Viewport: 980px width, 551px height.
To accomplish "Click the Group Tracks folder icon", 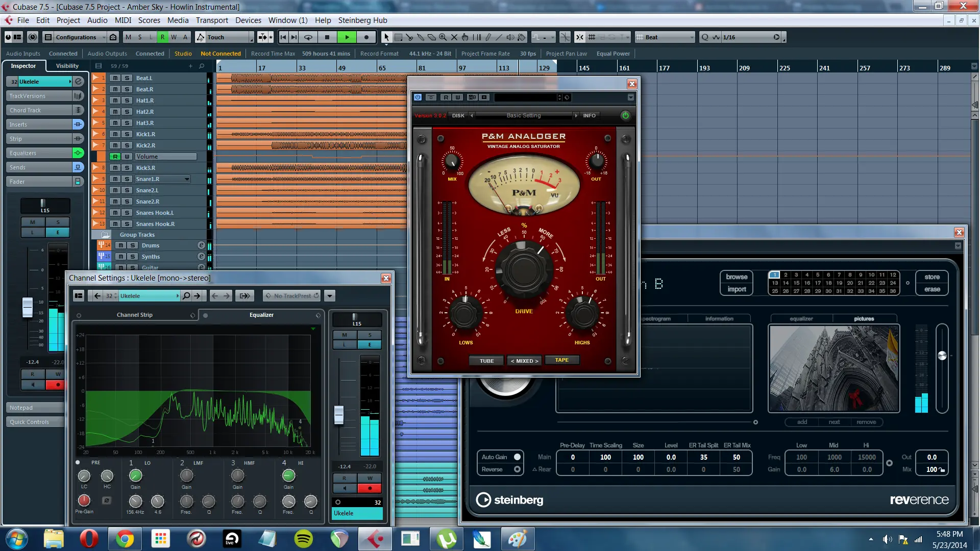I will (x=105, y=235).
